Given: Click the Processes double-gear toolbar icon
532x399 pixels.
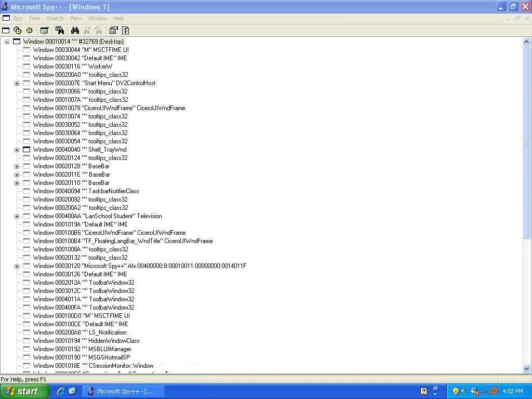Looking at the screenshot, I should [x=17, y=31].
